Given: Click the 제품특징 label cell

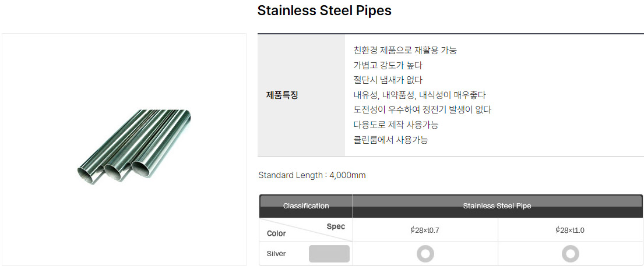Looking at the screenshot, I should (301, 95).
